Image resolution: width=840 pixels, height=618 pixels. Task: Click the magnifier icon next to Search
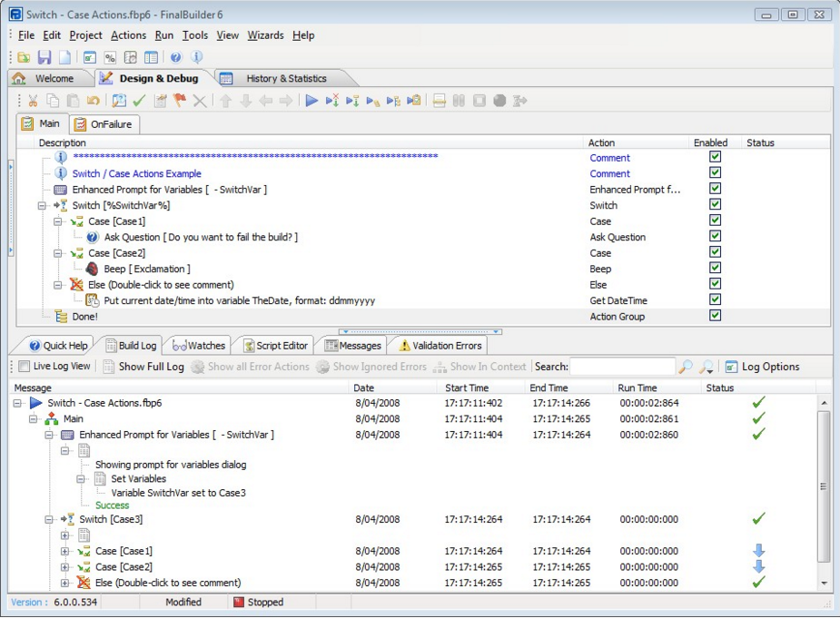(x=686, y=367)
